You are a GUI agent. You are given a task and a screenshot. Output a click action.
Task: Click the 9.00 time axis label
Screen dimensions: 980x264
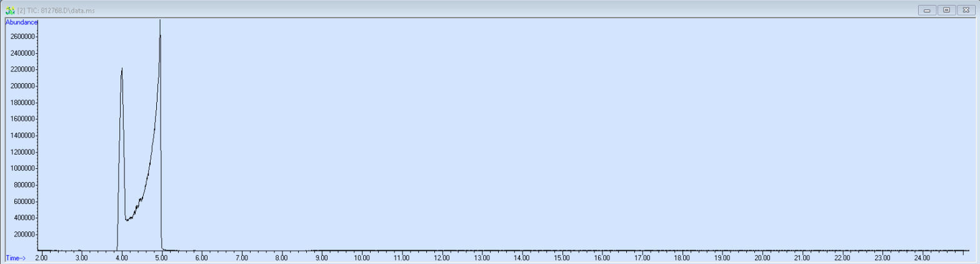point(321,258)
